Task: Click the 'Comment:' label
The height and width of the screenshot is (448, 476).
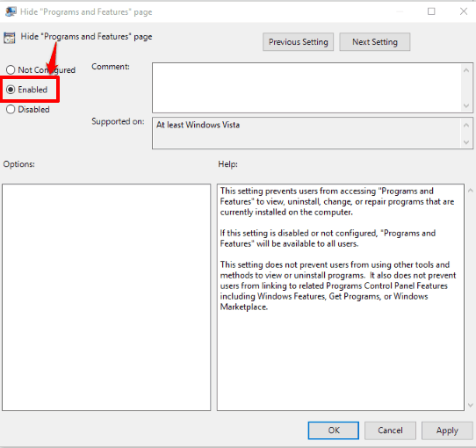Action: 111,67
